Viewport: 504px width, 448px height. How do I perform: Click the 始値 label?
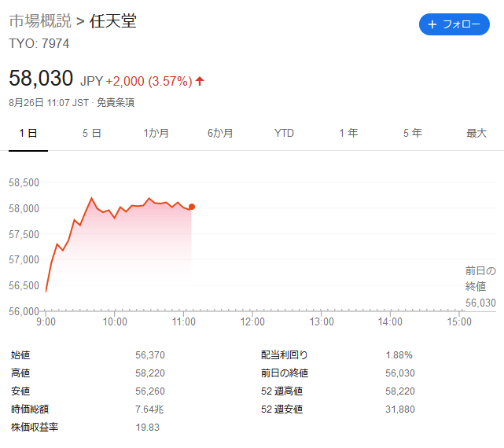tap(20, 355)
